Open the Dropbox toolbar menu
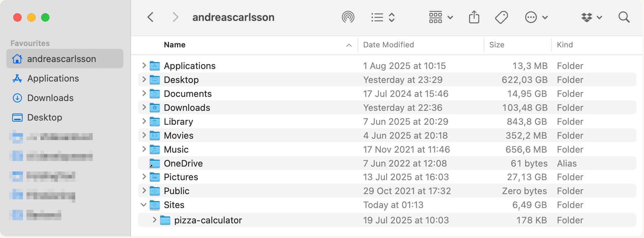Image resolution: width=644 pixels, height=238 pixels. [x=591, y=17]
